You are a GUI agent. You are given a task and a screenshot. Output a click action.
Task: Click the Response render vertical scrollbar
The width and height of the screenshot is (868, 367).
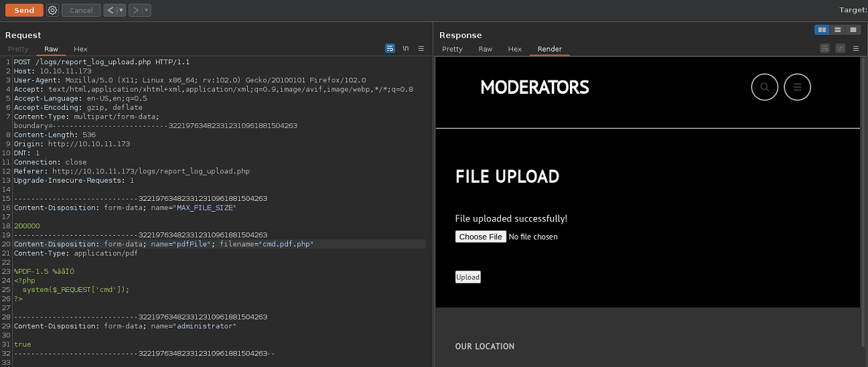[863, 201]
